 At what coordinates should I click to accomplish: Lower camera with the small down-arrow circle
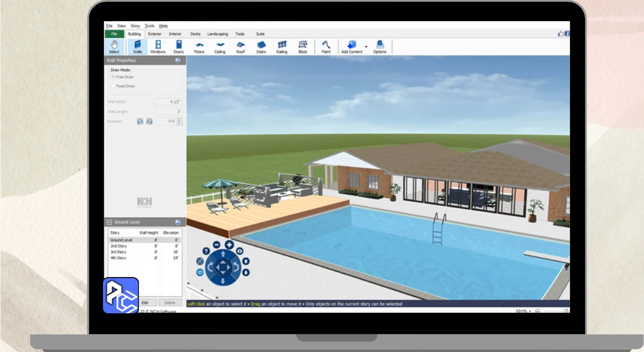click(x=246, y=273)
